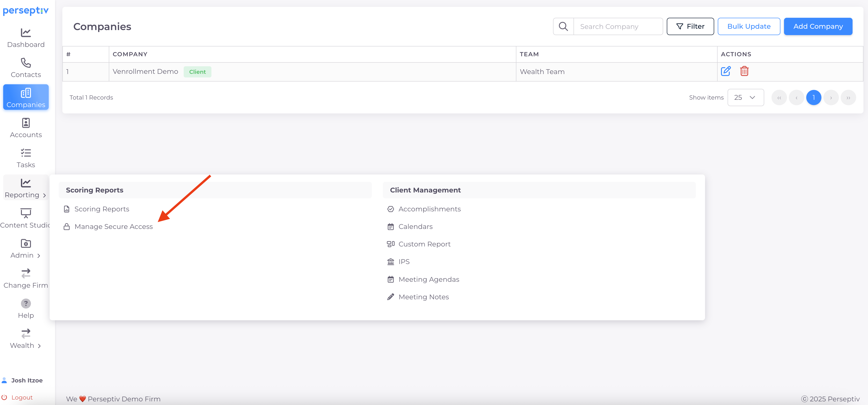Open Scoring Reports menu entry
Image resolution: width=868 pixels, height=405 pixels.
(102, 209)
